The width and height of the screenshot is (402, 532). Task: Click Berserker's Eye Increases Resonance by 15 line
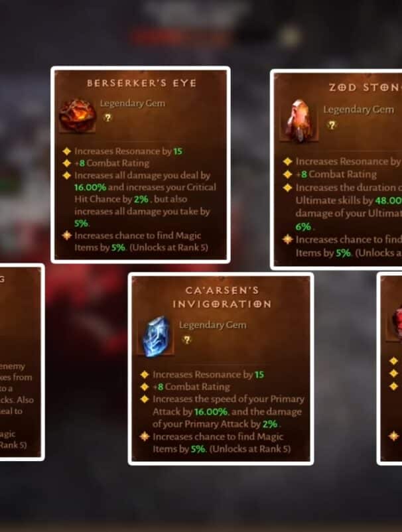128,151
